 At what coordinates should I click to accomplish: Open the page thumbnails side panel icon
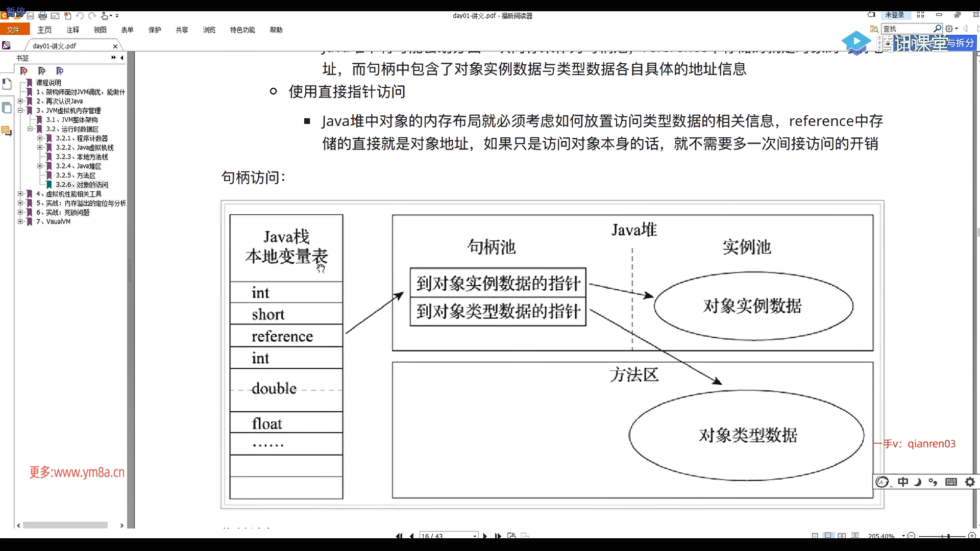pos(7,108)
